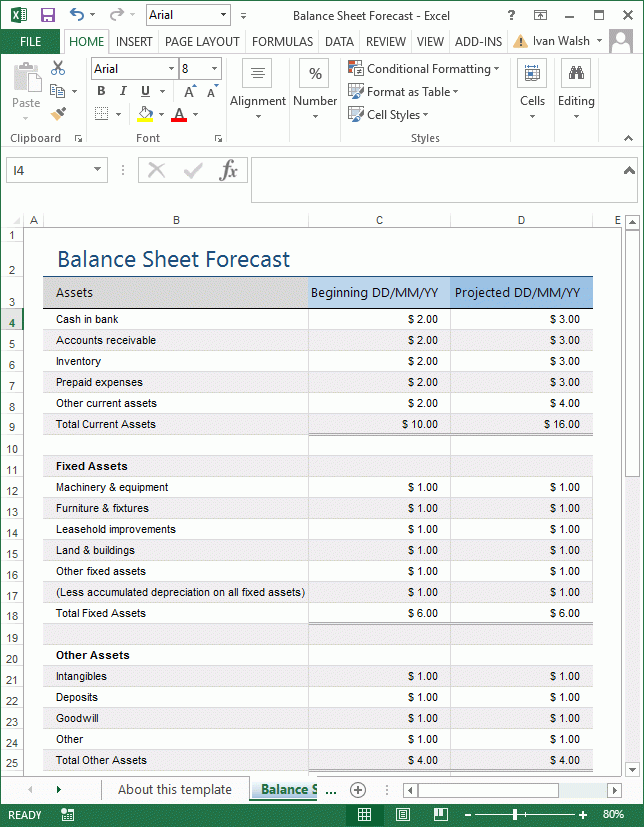Toggle Bold formatting

tap(101, 91)
